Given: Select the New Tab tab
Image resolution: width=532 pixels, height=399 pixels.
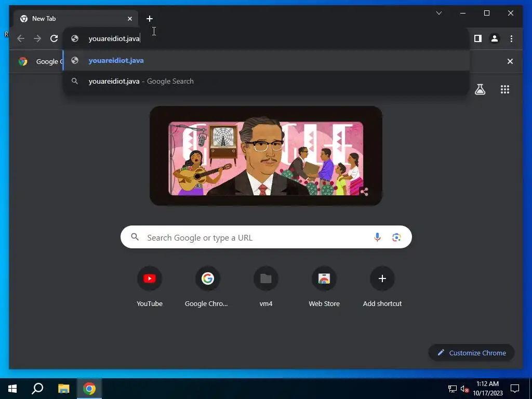Looking at the screenshot, I should [76, 19].
